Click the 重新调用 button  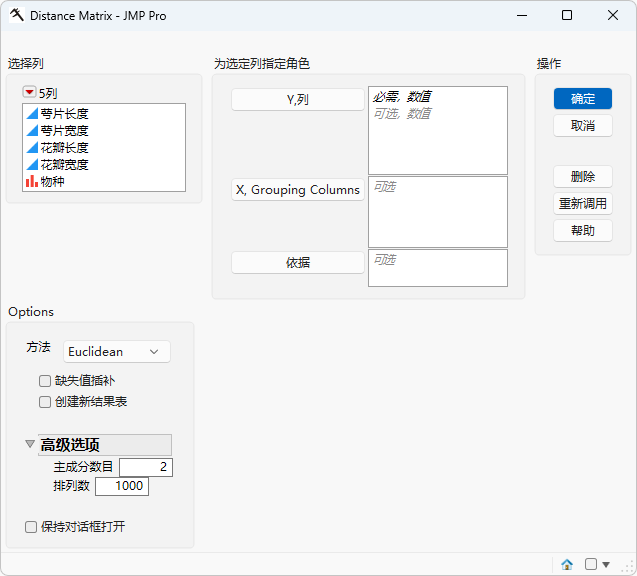[583, 204]
